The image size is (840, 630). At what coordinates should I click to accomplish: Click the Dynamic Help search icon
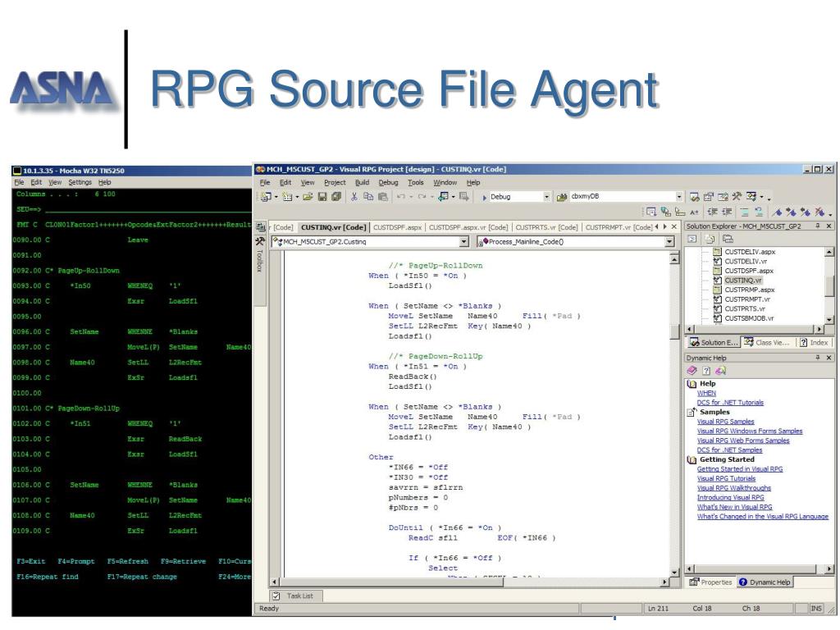click(720, 371)
